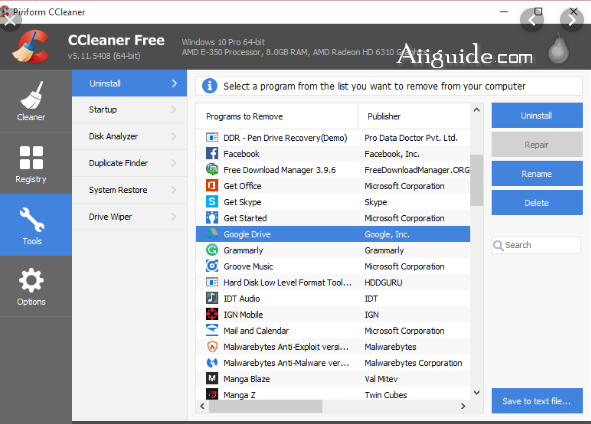591x424 pixels.
Task: Click the HDDGURU publisher cell
Action: pyautogui.click(x=383, y=282)
